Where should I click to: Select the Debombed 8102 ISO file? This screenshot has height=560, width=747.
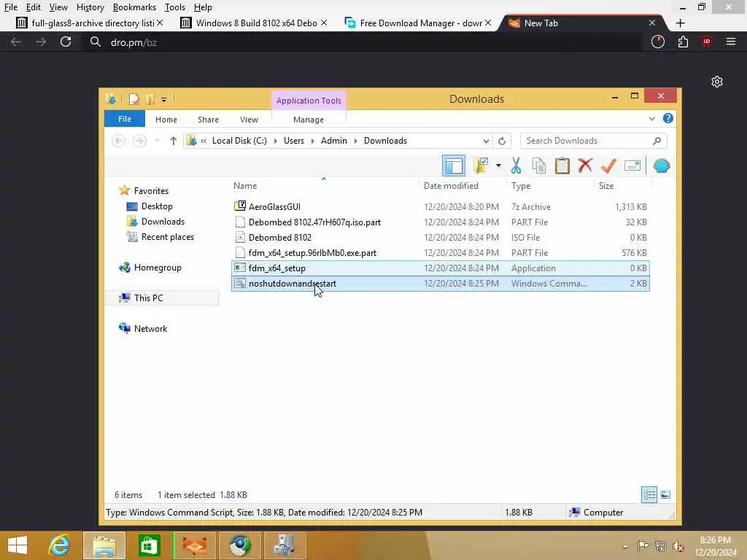click(440, 237)
